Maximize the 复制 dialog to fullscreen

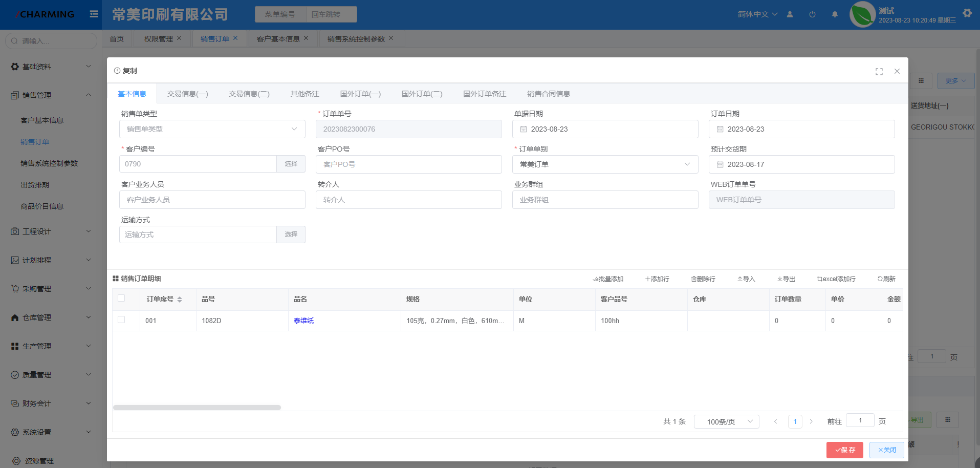click(x=879, y=72)
